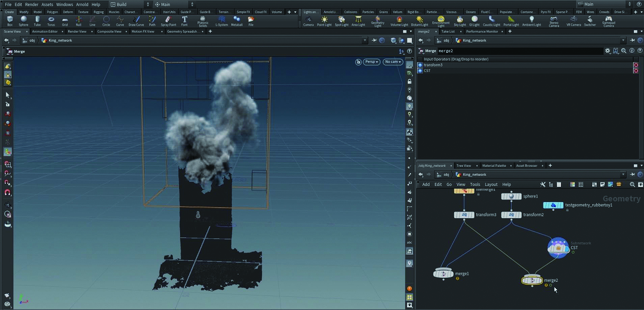Switch to the Performance Monitor tab
This screenshot has height=310, width=644.
click(x=482, y=31)
